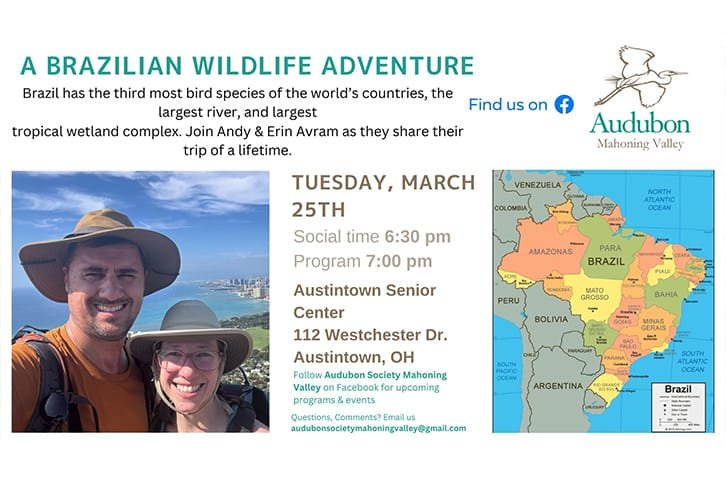Click the Brazil legend box on the map
The width and height of the screenshot is (726, 484).
[678, 407]
